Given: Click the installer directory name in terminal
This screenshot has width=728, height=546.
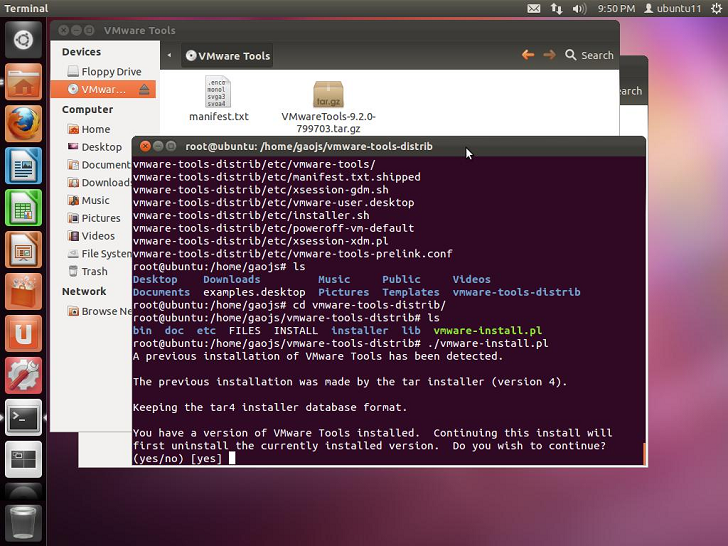Looking at the screenshot, I should pos(360,331).
